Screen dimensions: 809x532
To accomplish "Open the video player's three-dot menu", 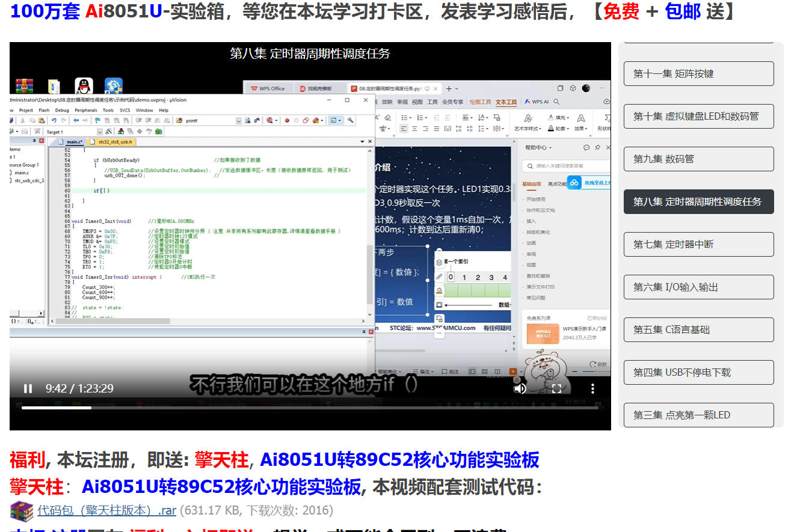I will (x=593, y=388).
